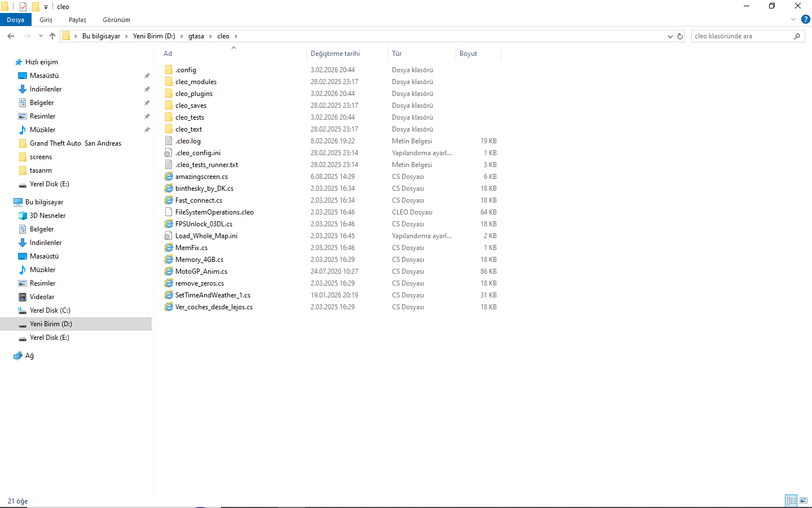Viewport: 812px width, 508px height.
Task: Open Customize Quick Access Toolbar dropdown
Action: point(46,7)
